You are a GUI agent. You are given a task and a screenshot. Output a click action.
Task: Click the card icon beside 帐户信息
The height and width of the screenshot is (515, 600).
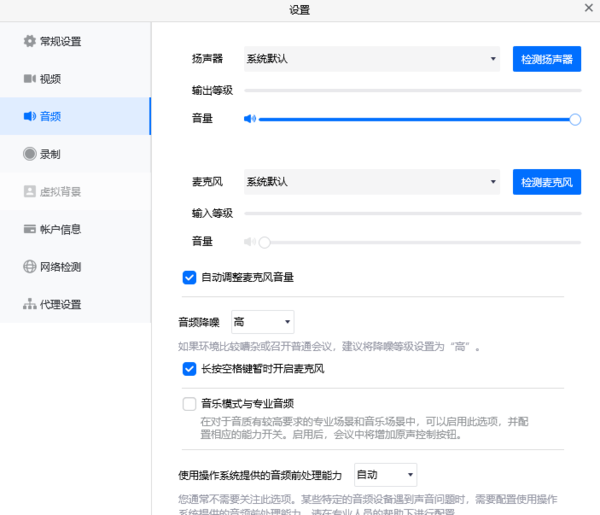point(29,229)
